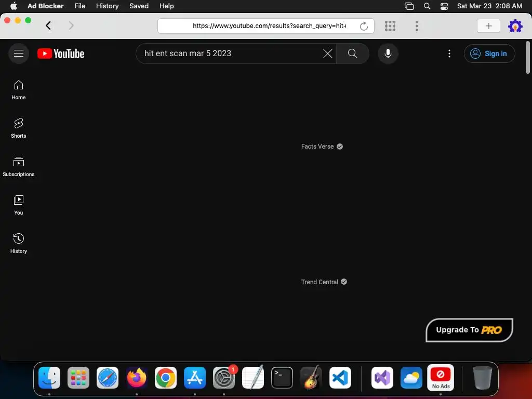532x399 pixels.
Task: Open the Saved menu
Action: [139, 6]
